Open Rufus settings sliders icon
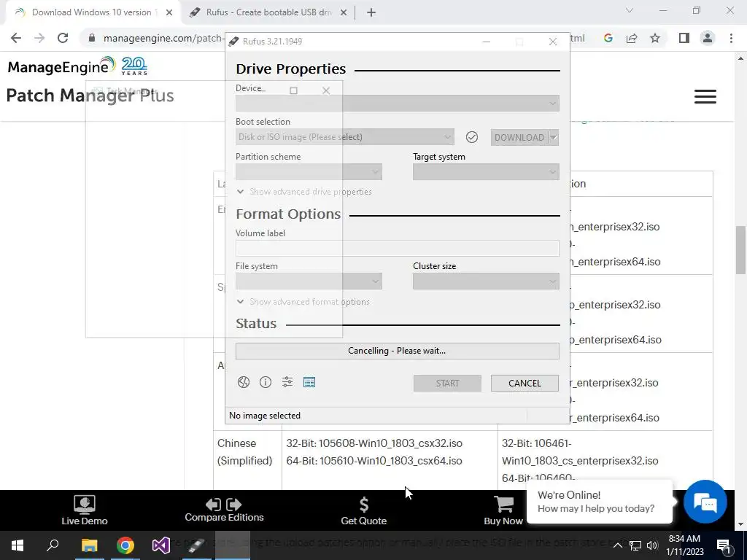 (x=287, y=382)
